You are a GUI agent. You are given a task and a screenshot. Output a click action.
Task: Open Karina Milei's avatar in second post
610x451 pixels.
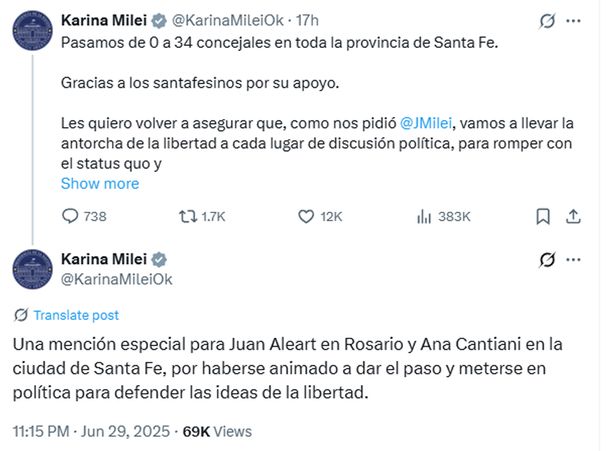32,270
